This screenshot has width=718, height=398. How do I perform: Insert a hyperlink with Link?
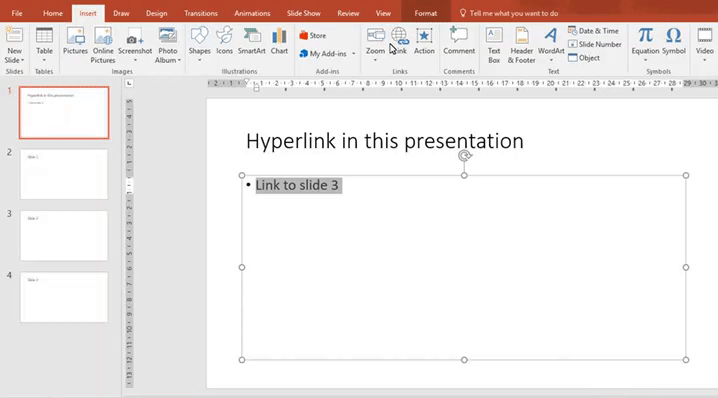400,41
